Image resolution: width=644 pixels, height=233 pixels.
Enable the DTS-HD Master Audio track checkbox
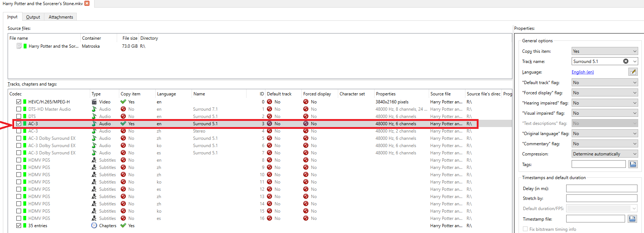[x=19, y=109]
